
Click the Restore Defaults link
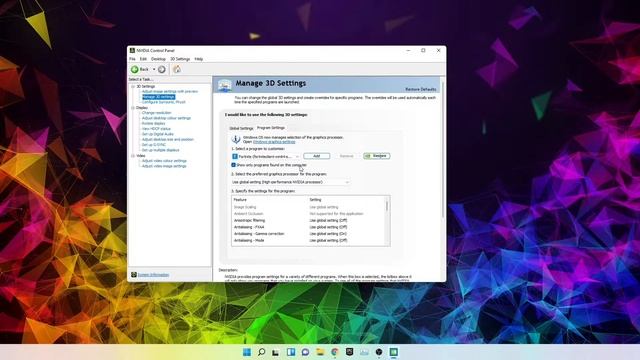coord(421,89)
